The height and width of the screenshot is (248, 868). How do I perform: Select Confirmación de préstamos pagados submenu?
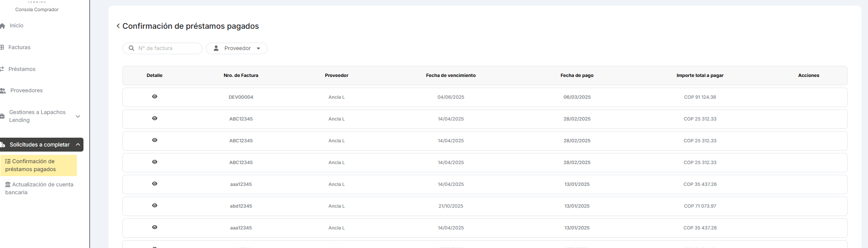click(32, 165)
